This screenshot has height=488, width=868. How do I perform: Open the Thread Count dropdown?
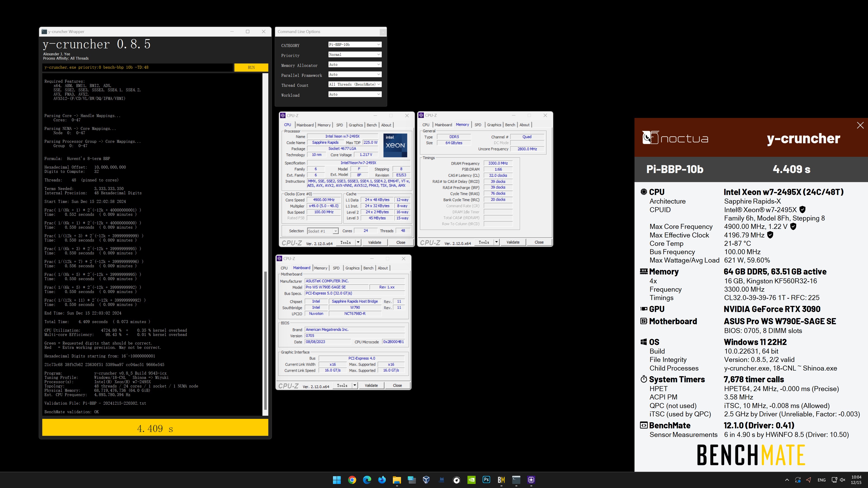[x=355, y=84]
